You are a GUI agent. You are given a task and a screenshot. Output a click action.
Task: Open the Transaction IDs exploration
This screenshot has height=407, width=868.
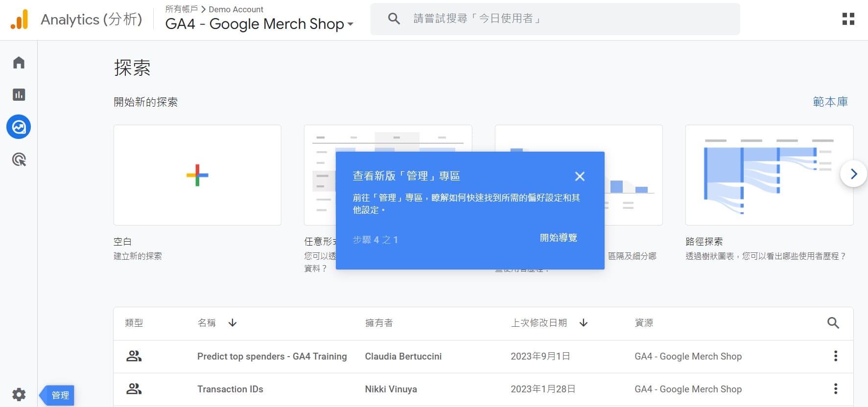pyautogui.click(x=230, y=389)
